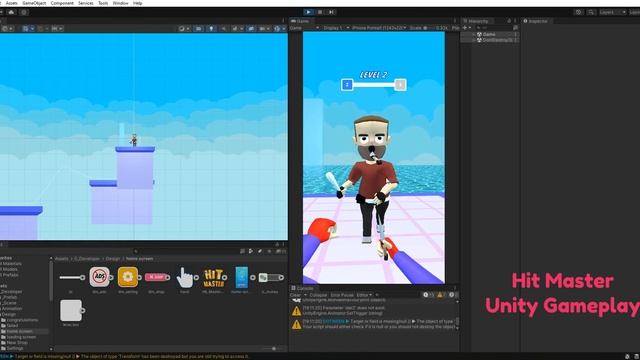Select the white line bar asset thumbnail

(x=71, y=278)
